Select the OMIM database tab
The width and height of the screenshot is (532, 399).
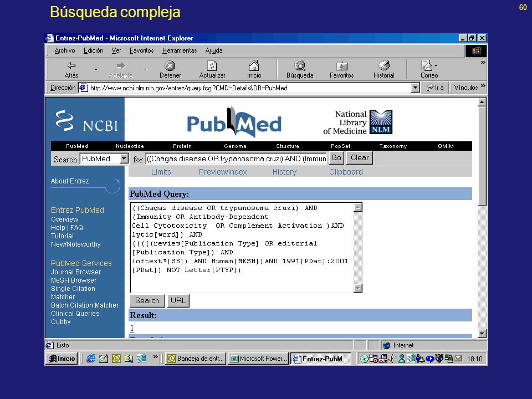coord(446,146)
